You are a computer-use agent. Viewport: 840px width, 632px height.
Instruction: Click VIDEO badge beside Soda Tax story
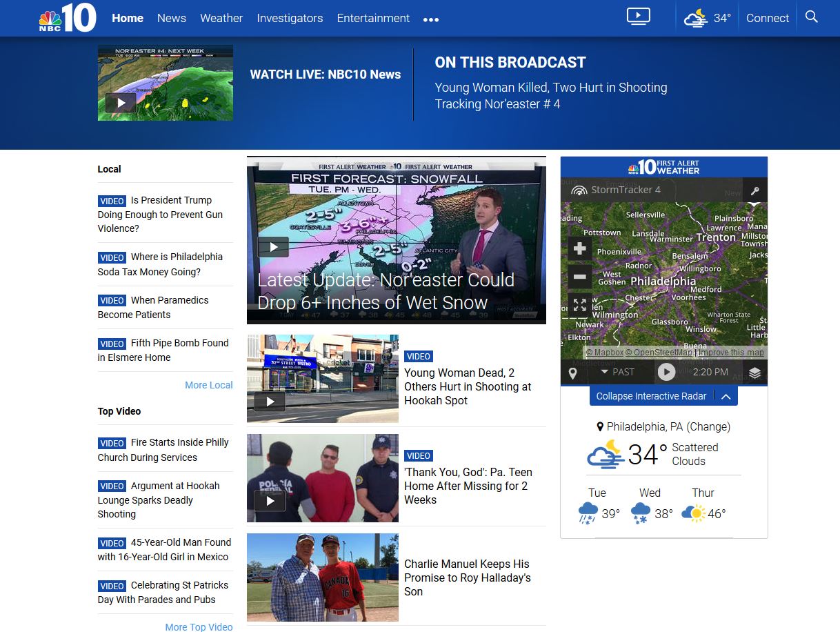click(112, 258)
